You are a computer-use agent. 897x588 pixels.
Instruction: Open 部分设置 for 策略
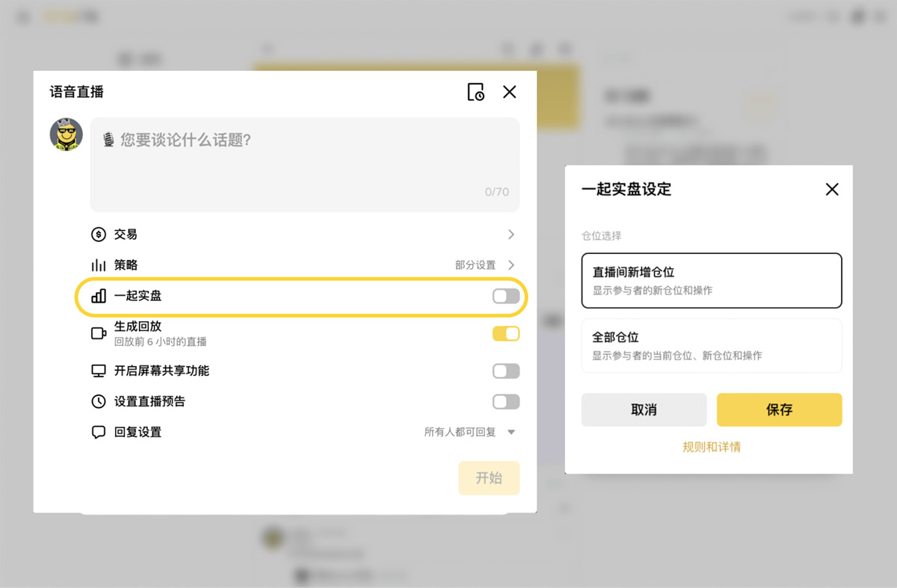[x=475, y=265]
